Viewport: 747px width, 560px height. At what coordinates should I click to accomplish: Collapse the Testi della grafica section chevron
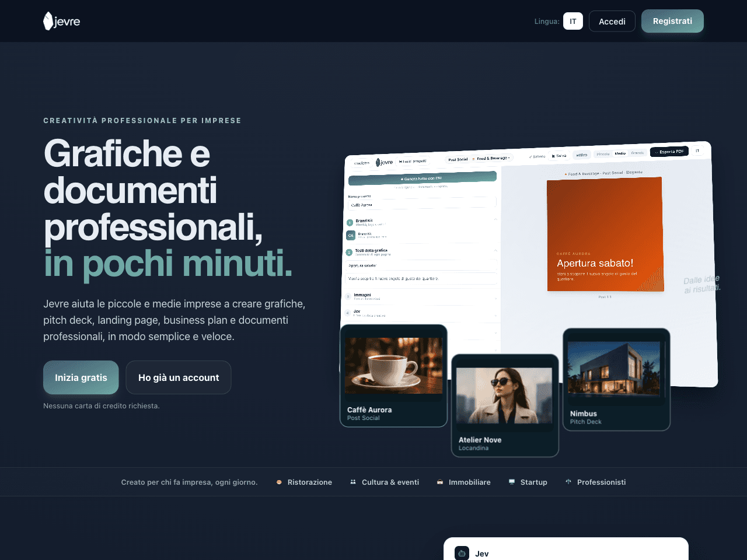[495, 250]
